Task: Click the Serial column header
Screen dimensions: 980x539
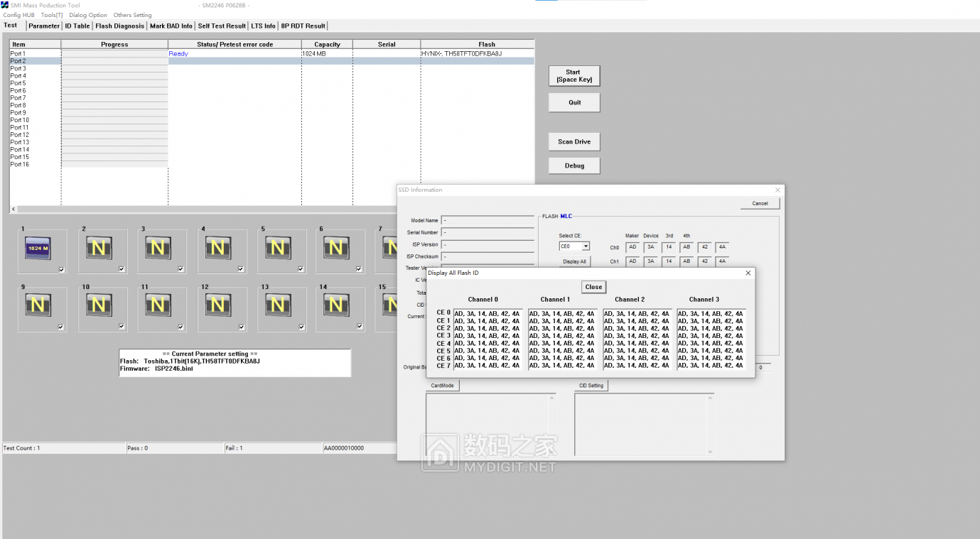Action: pyautogui.click(x=387, y=44)
